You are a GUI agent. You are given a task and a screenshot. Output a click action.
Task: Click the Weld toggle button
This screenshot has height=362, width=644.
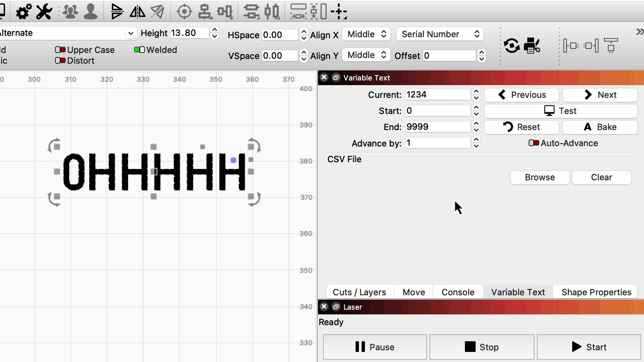pyautogui.click(x=139, y=50)
